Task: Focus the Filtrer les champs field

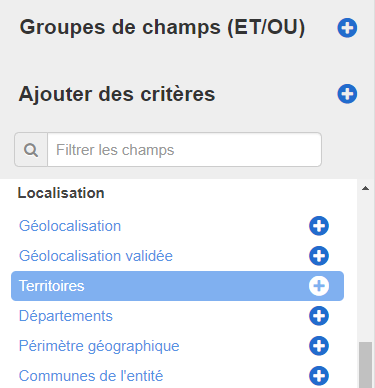Action: (x=185, y=150)
